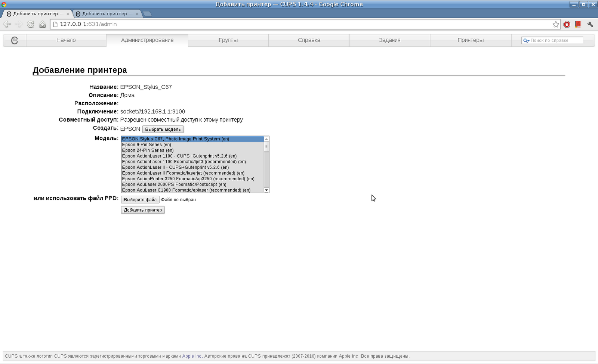
Task: Click the Chrome icon in the title bar
Action: 4,4
